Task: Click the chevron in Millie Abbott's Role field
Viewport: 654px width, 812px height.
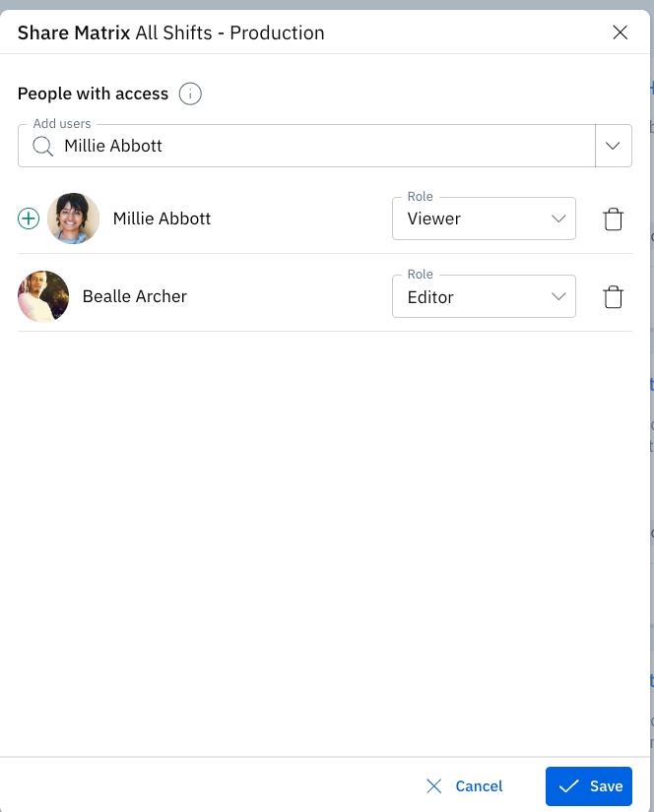Action: point(558,219)
